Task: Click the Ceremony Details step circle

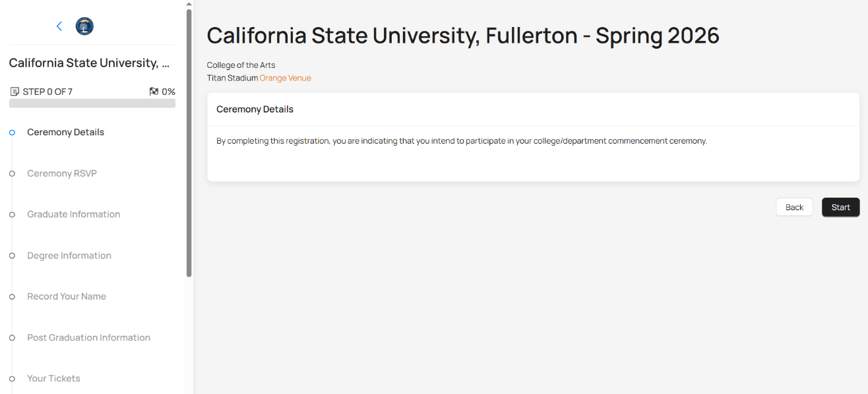Action: point(12,132)
